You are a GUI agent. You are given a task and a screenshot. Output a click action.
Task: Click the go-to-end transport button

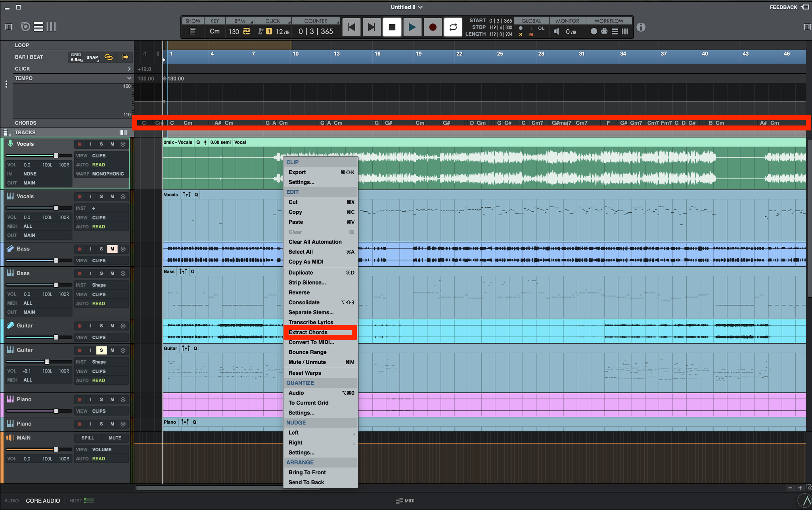(372, 27)
